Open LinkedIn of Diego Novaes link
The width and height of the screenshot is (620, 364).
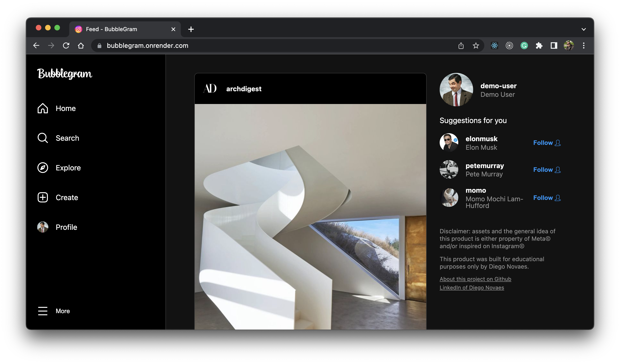tap(472, 288)
